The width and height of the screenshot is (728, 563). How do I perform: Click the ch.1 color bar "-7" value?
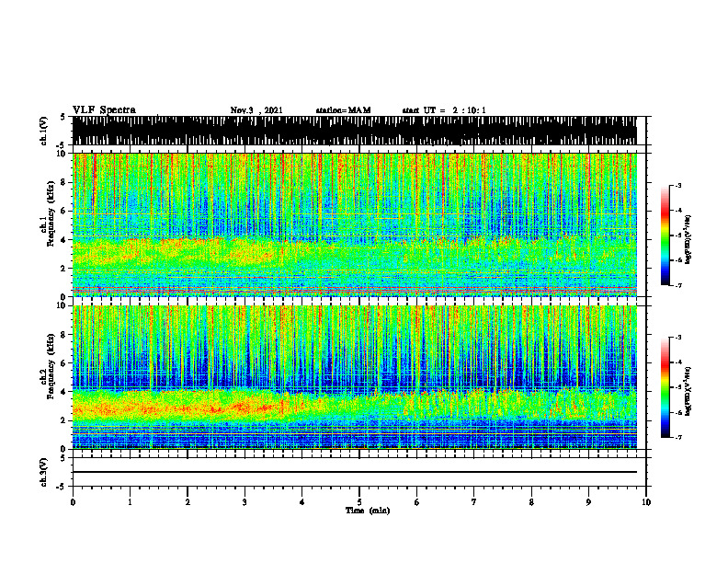677,285
